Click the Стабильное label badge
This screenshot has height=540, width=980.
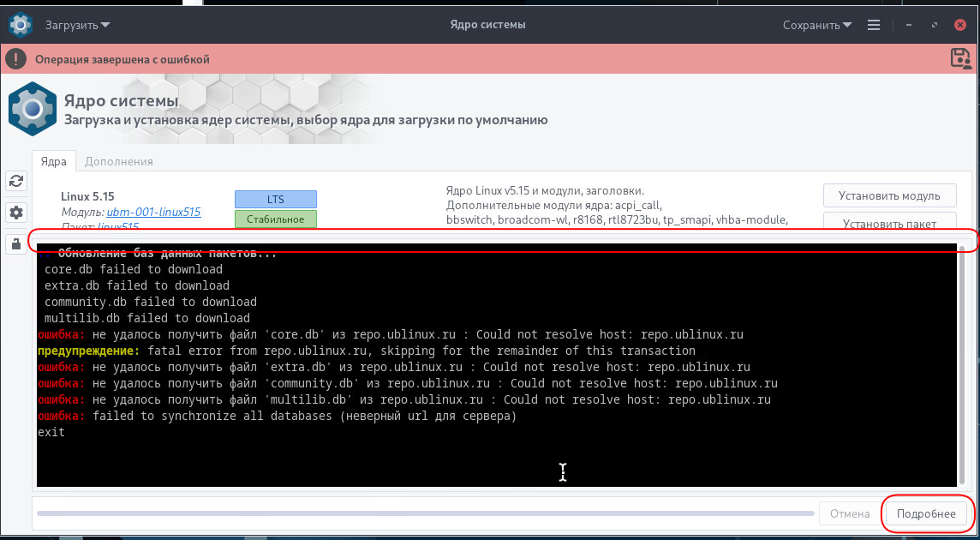click(x=276, y=219)
